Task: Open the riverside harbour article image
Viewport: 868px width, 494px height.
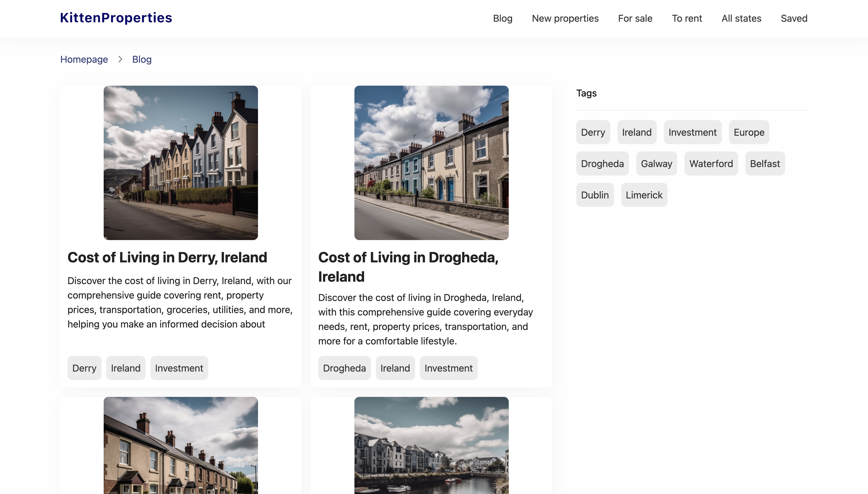Action: pyautogui.click(x=431, y=445)
